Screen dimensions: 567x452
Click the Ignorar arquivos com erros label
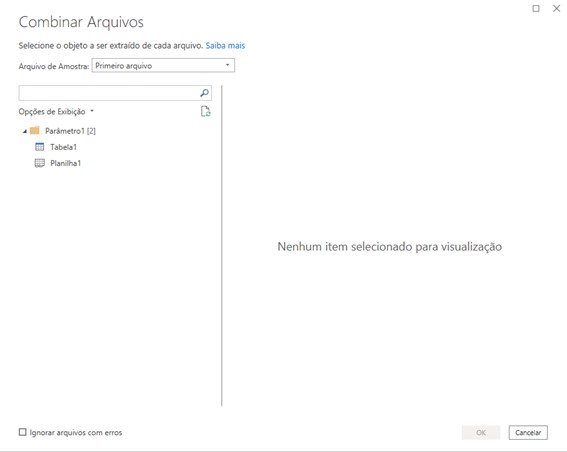click(76, 432)
